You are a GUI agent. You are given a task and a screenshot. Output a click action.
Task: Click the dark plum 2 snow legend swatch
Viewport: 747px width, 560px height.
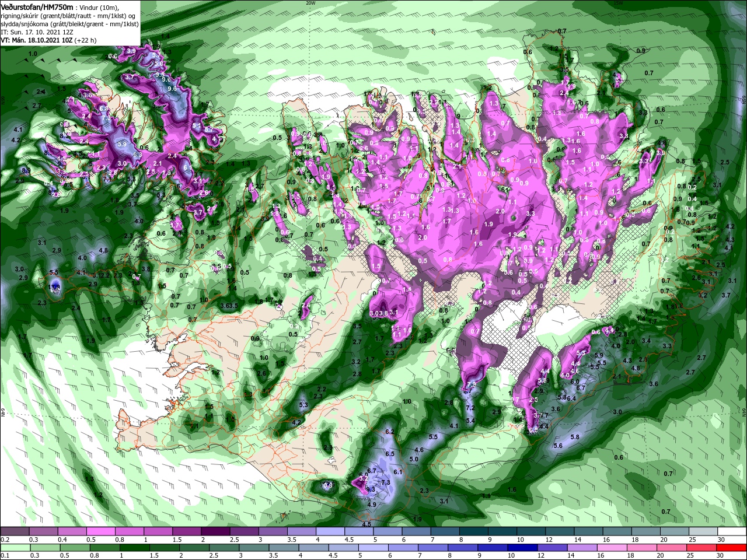[x=215, y=531]
